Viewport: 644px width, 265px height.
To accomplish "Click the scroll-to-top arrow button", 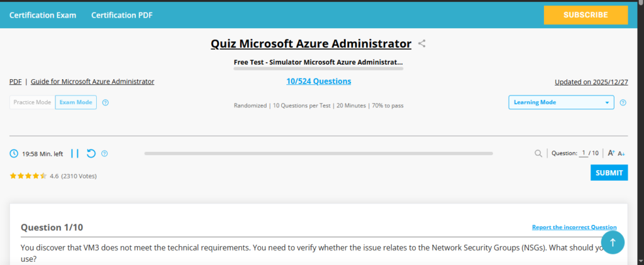I will click(613, 242).
